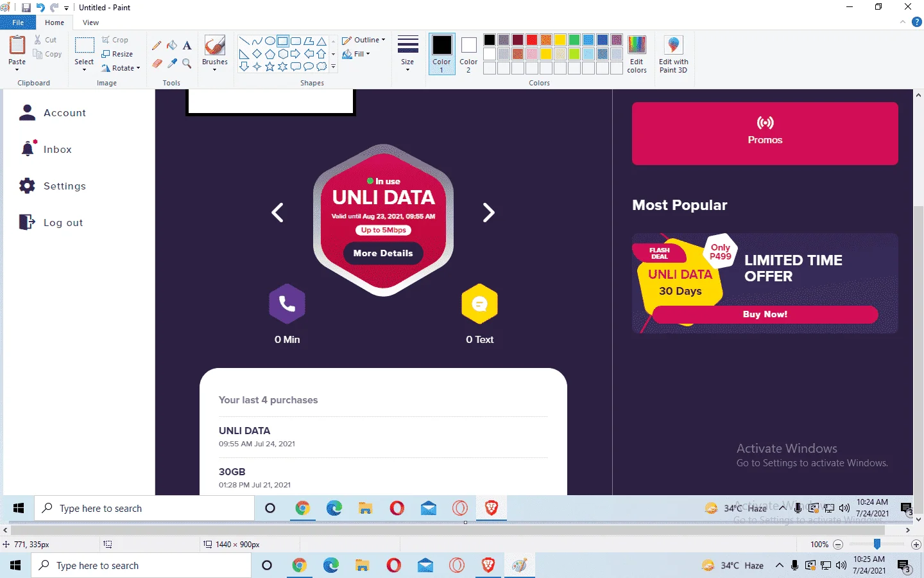Open Paint Help question mark
The image size is (924, 578).
point(917,22)
